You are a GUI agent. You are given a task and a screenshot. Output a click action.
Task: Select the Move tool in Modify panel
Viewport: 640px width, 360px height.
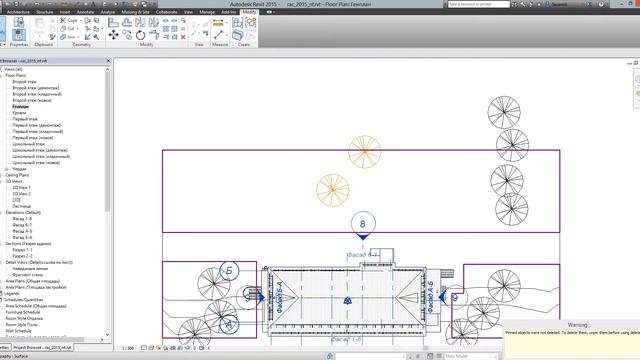pyautogui.click(x=113, y=35)
